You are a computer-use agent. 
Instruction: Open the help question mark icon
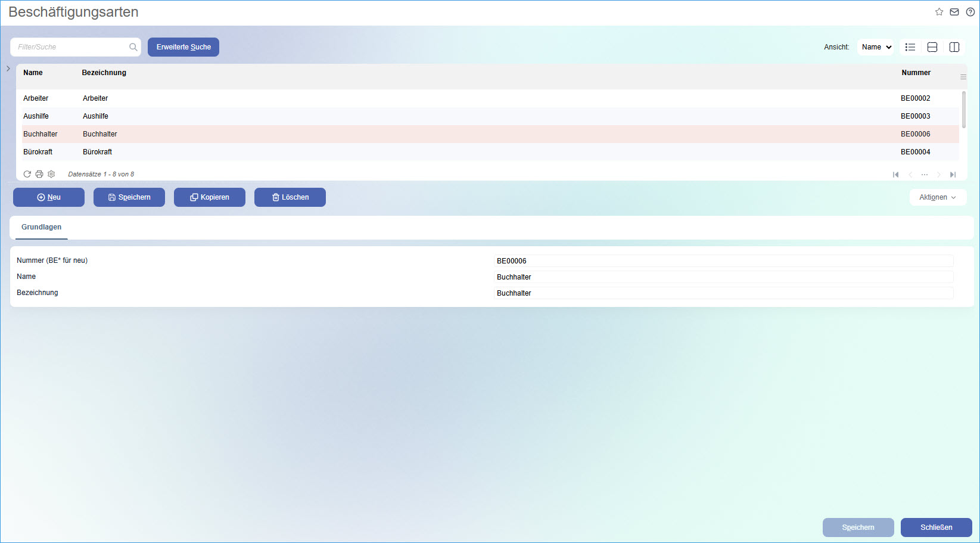970,12
